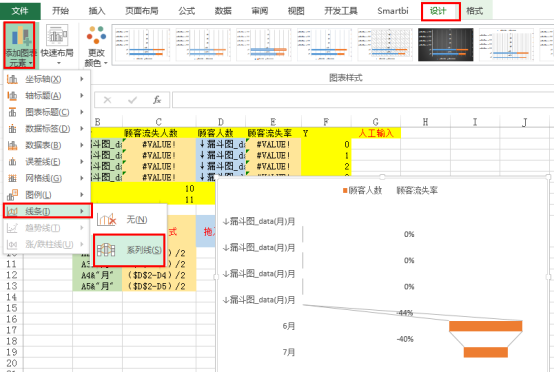
Task: Open the Smartbi ribbon tab
Action: click(x=393, y=11)
